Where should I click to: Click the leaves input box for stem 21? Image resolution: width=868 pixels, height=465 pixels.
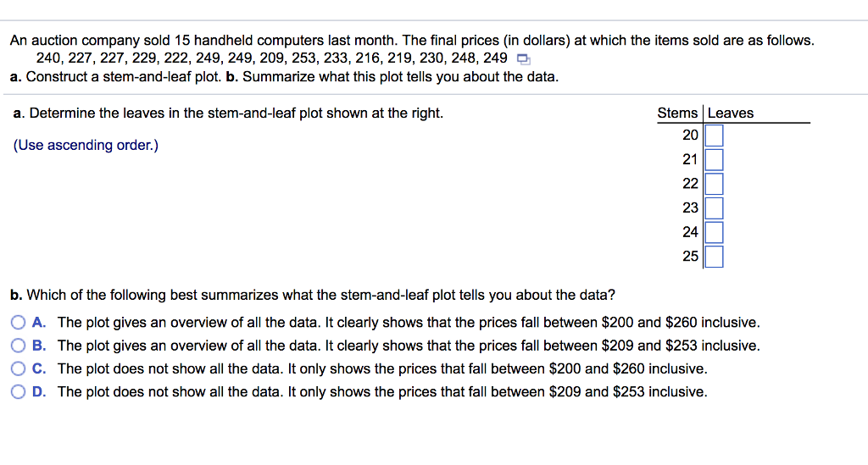point(714,159)
